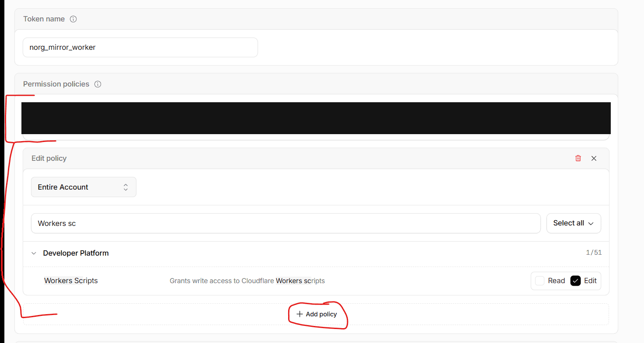Open the Entire Account scope dropdown

(x=84, y=187)
